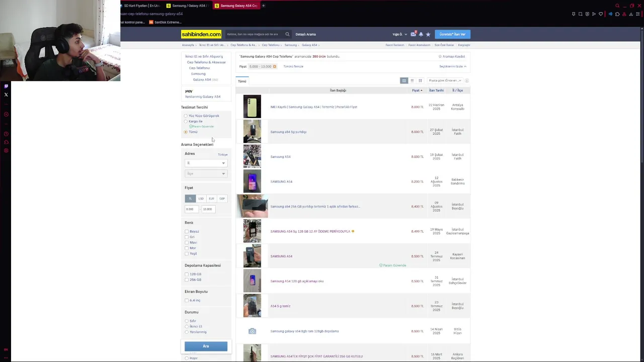Viewport: 644px width, 362px height.
Task: Click the browser snapshot icon
Action: [x=580, y=14]
